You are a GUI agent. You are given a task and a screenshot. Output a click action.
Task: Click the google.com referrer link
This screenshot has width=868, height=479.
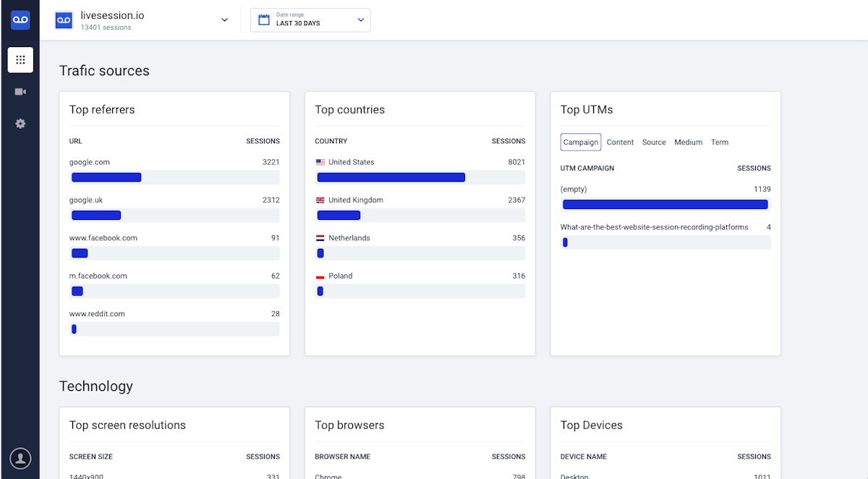point(90,162)
